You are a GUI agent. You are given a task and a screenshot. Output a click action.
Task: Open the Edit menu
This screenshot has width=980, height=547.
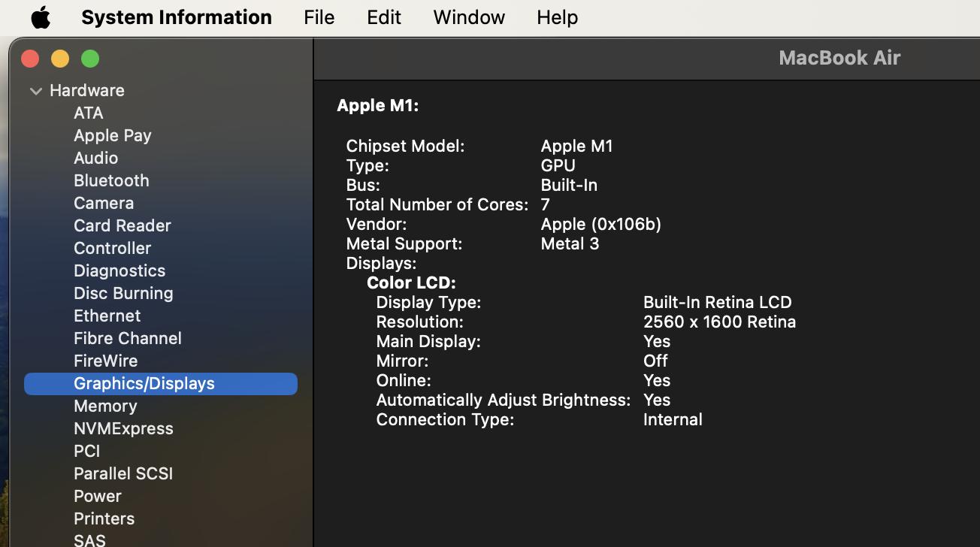pos(384,17)
